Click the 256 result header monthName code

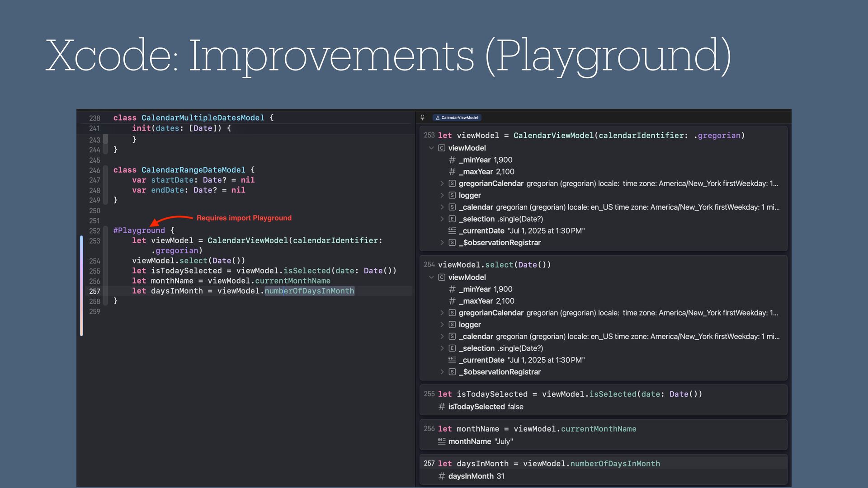coord(537,429)
